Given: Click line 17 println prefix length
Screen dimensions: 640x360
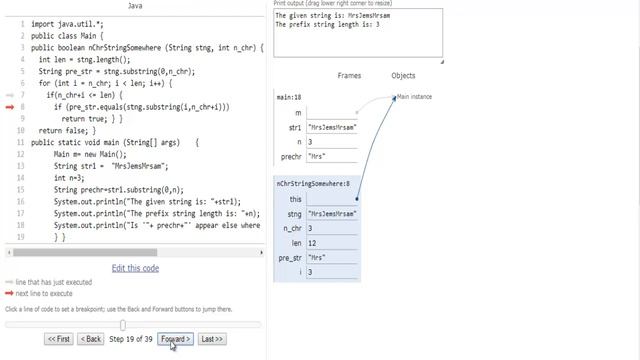Looking at the screenshot, I should (157, 213).
